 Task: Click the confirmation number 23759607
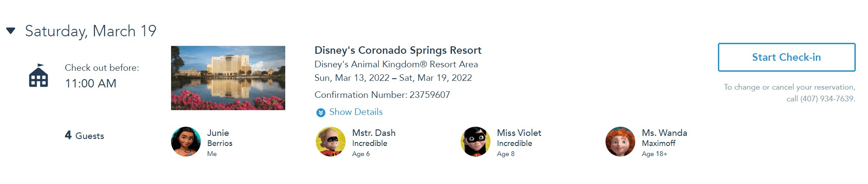[430, 95]
